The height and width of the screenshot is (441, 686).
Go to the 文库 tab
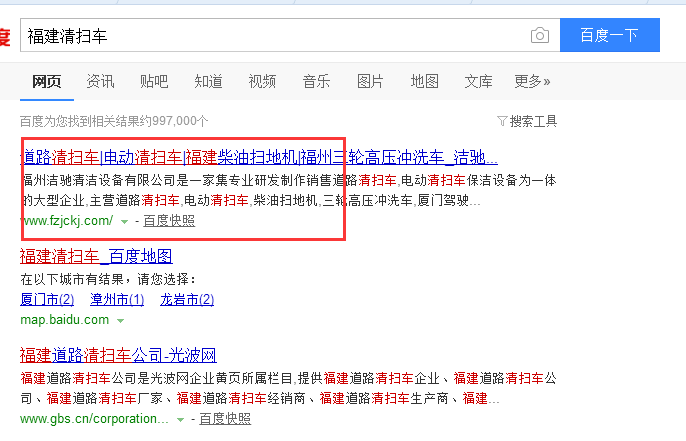coord(478,81)
